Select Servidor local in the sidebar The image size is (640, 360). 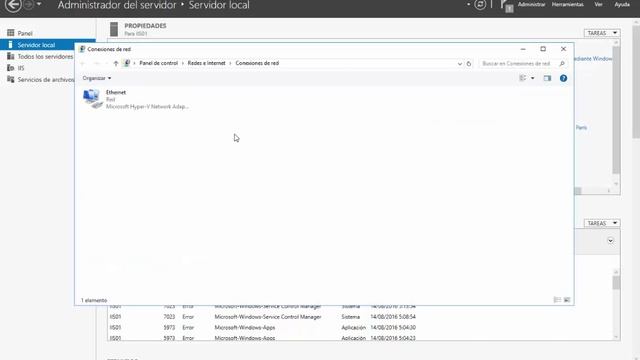[48, 45]
